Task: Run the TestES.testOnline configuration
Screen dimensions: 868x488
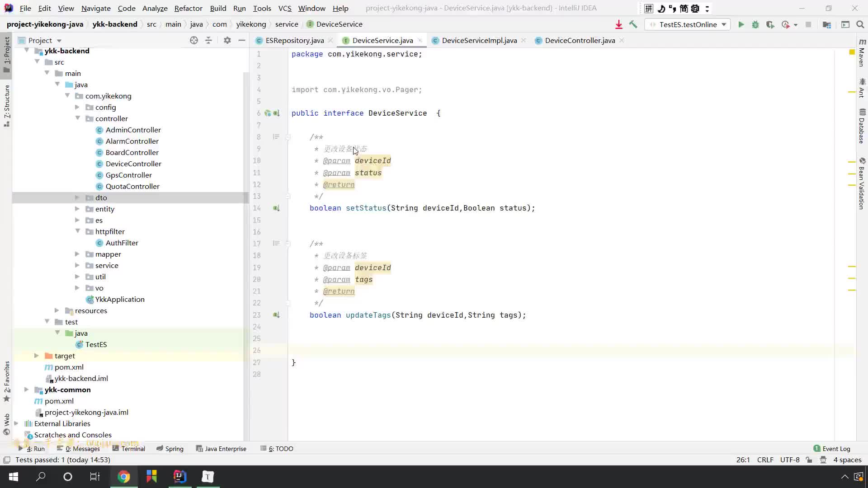Action: click(741, 24)
